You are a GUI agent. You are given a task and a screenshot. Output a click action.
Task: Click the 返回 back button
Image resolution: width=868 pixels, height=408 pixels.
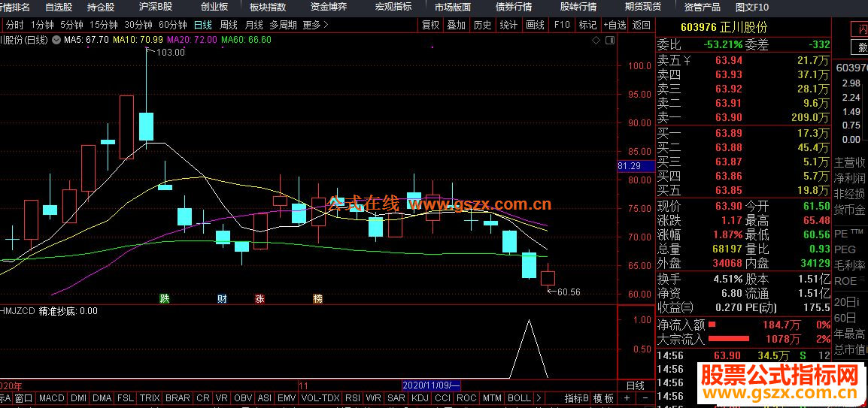click(x=641, y=25)
